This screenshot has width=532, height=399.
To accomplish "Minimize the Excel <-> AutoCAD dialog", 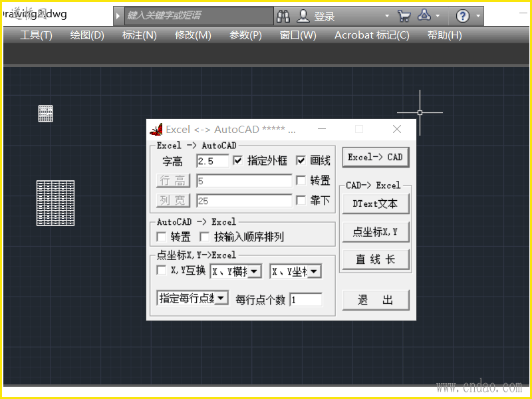I will 322,129.
